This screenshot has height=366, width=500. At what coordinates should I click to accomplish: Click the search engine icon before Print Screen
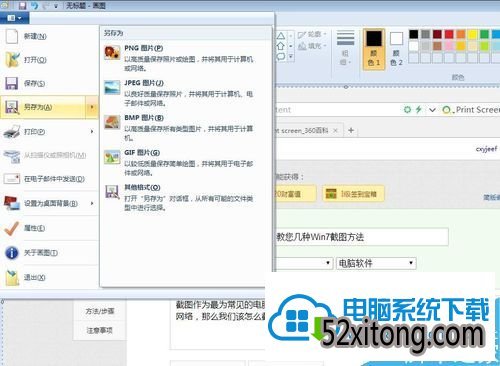[x=447, y=110]
